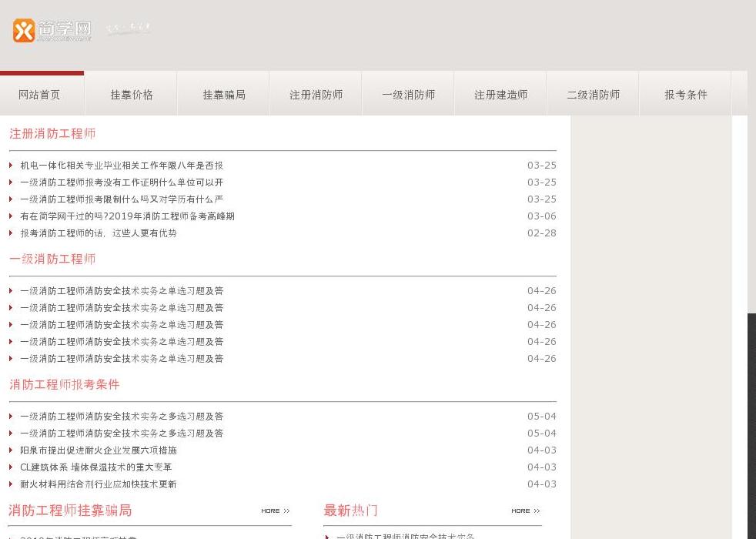
Task: Open article 一级消防工程师报考限制什么吗又对学历有什么严
Action: [x=122, y=199]
